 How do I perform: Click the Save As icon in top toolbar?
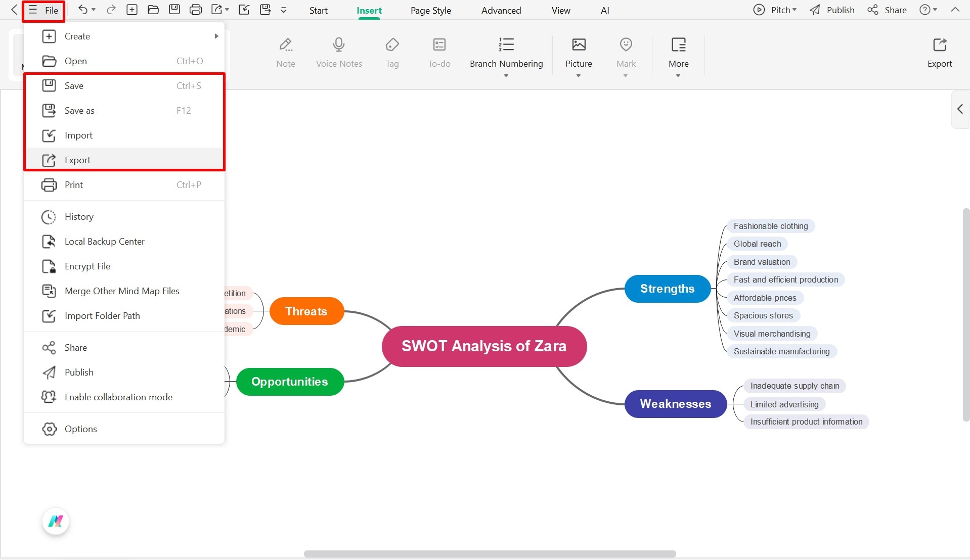(x=265, y=10)
